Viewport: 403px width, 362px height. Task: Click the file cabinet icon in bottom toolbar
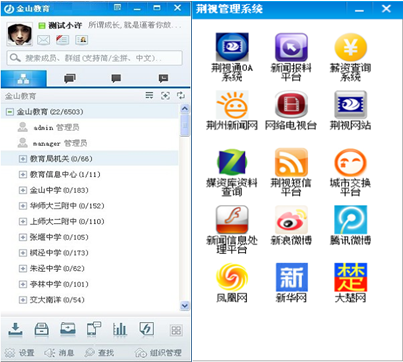42,329
